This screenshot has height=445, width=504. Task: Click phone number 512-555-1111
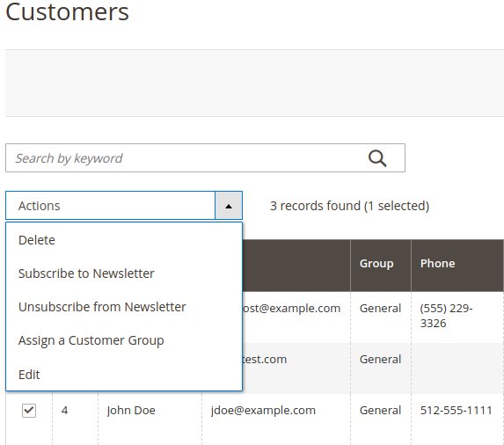click(x=457, y=411)
